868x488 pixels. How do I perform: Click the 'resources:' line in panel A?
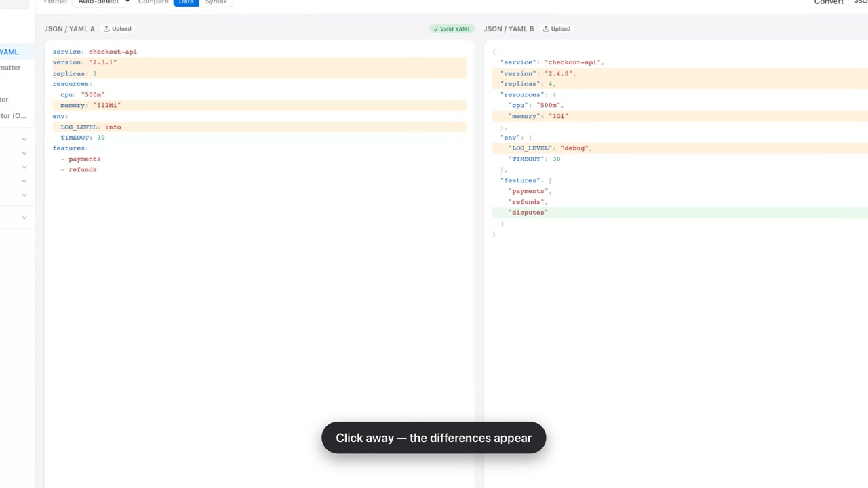(73, 84)
